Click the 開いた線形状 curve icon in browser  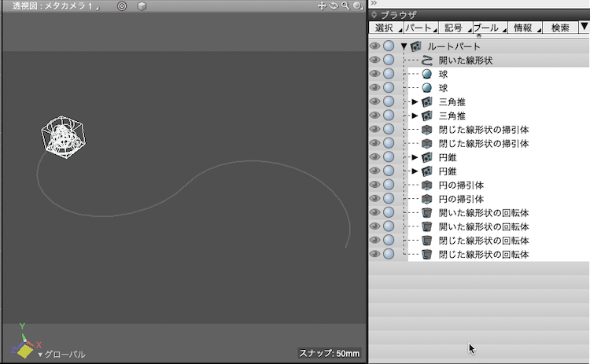point(426,60)
